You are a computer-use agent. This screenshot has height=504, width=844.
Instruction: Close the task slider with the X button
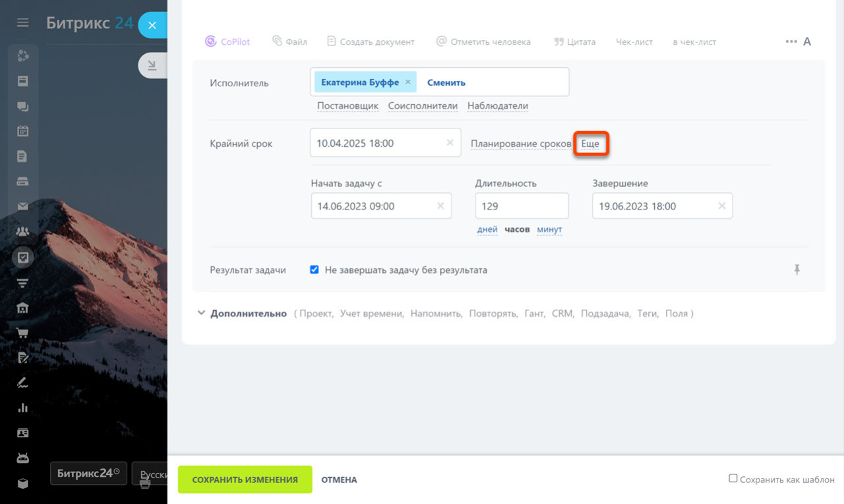(152, 26)
